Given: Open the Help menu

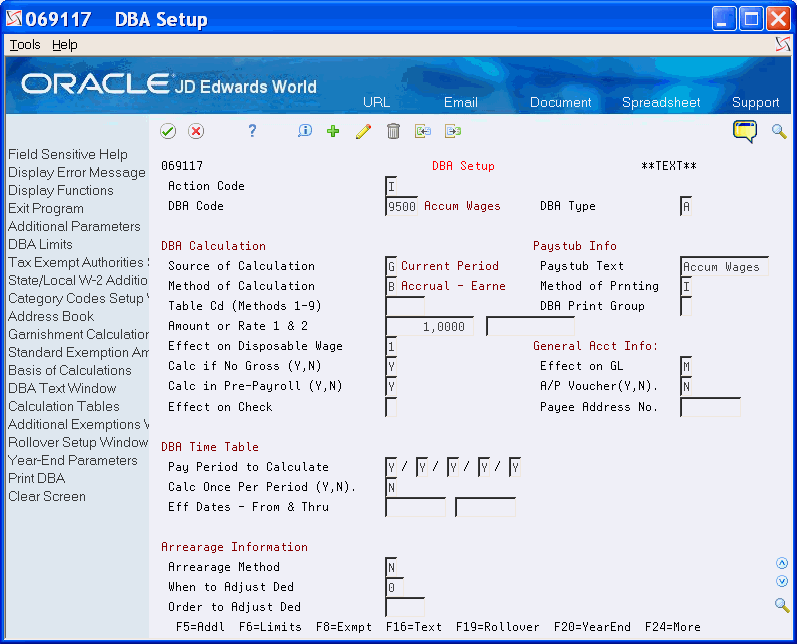Looking at the screenshot, I should 65,45.
